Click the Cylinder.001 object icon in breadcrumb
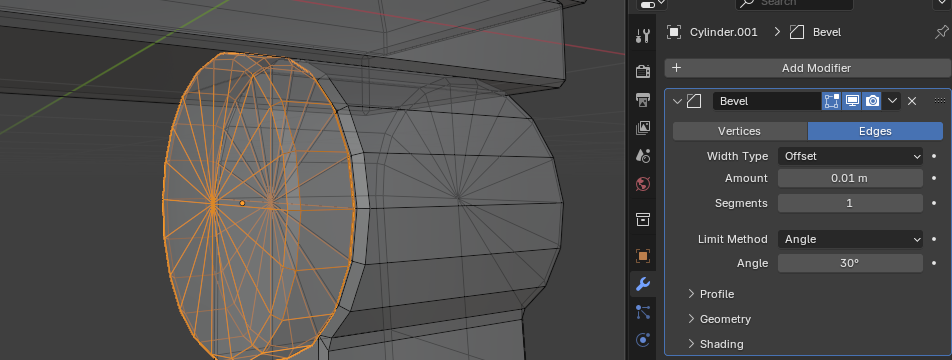This screenshot has width=952, height=360. [x=674, y=32]
